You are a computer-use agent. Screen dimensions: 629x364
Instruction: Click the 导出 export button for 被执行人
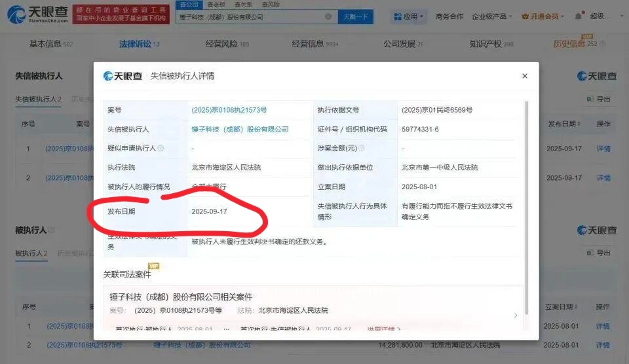pyautogui.click(x=599, y=253)
